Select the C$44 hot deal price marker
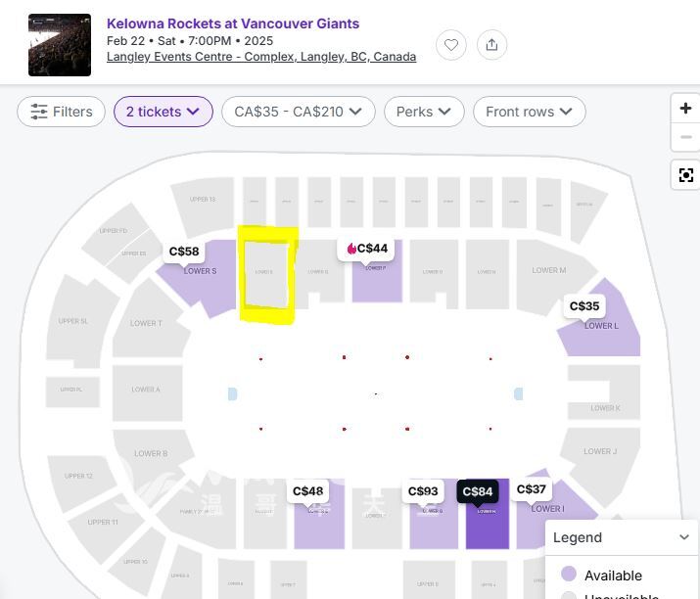Viewport: 700px width, 599px height. click(368, 249)
